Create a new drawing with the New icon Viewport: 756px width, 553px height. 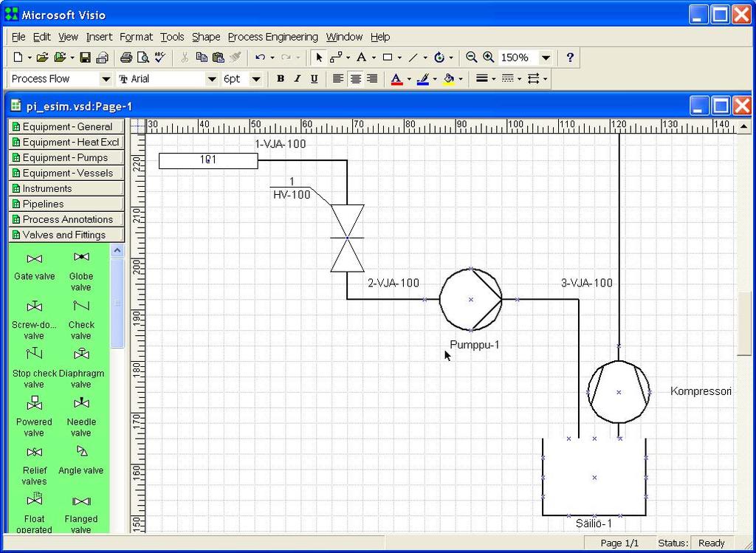[x=18, y=58]
